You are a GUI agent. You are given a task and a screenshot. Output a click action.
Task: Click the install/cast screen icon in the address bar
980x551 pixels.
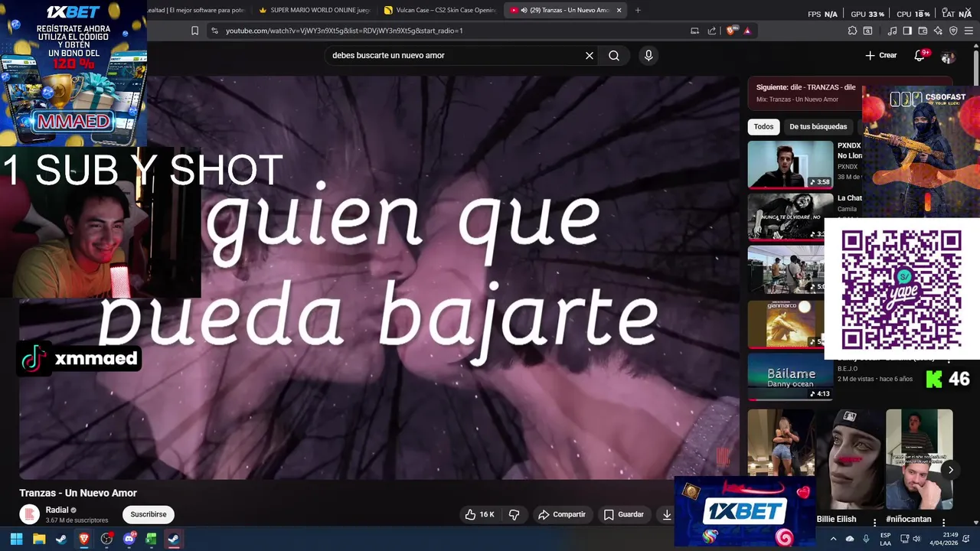coord(694,31)
